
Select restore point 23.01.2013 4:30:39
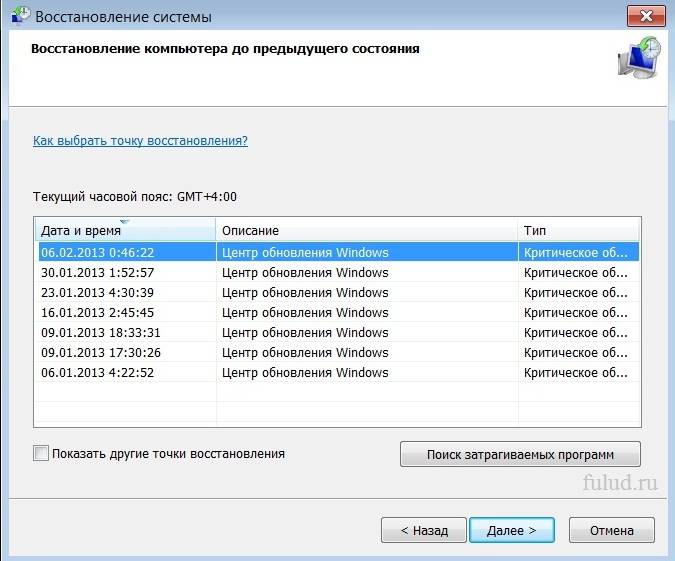pyautogui.click(x=98, y=293)
